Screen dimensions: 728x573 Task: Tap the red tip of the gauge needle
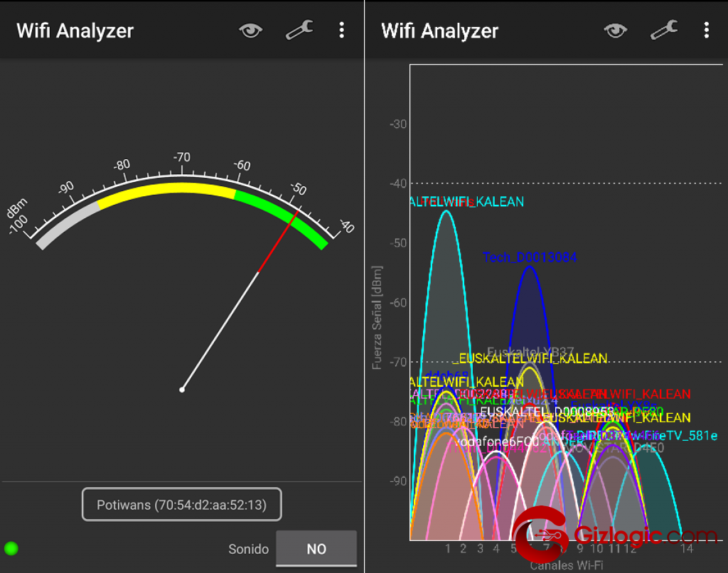pyautogui.click(x=278, y=242)
